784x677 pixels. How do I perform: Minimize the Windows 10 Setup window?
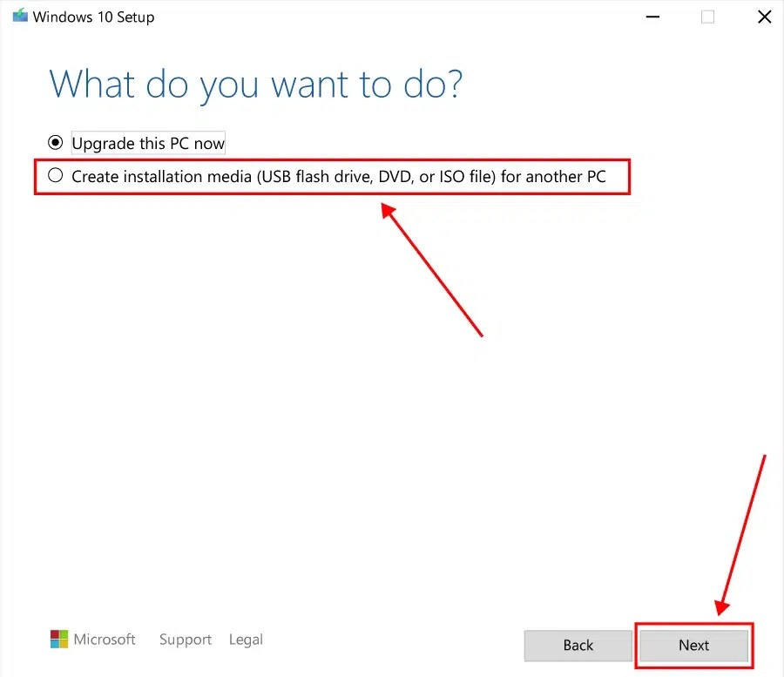[652, 17]
